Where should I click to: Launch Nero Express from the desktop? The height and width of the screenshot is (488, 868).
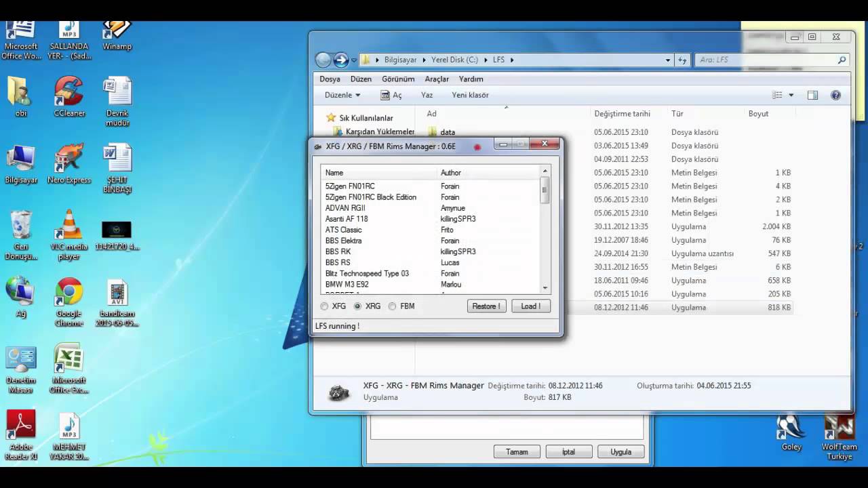tap(69, 164)
